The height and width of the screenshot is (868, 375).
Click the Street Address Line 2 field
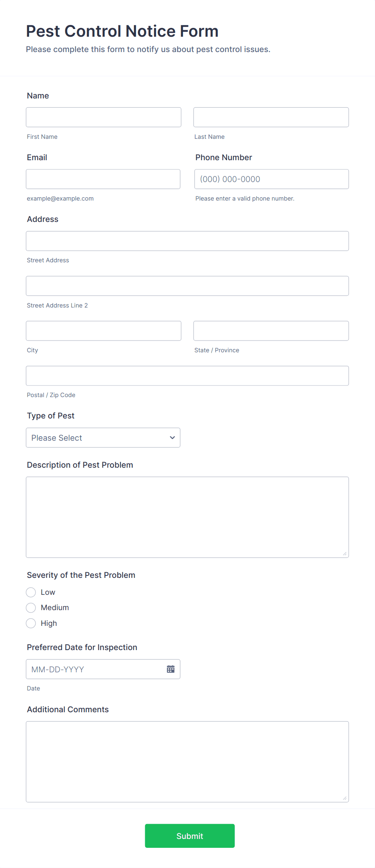(x=187, y=286)
